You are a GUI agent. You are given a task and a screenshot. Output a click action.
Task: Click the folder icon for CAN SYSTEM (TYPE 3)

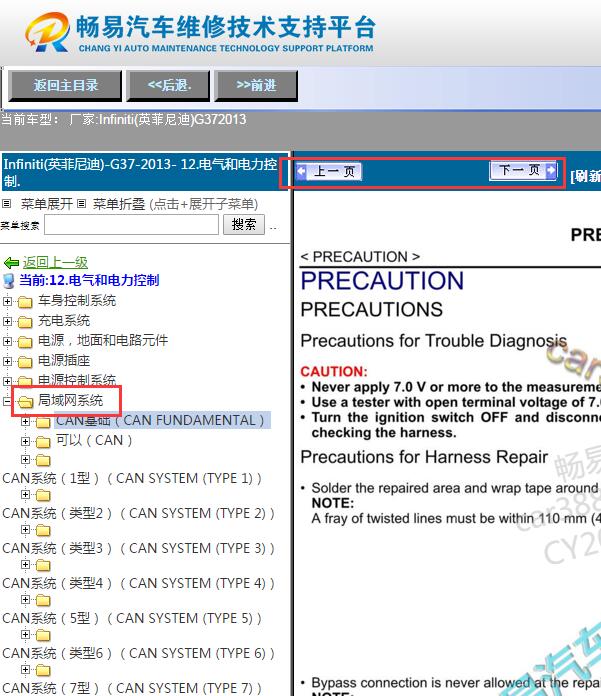click(x=43, y=530)
